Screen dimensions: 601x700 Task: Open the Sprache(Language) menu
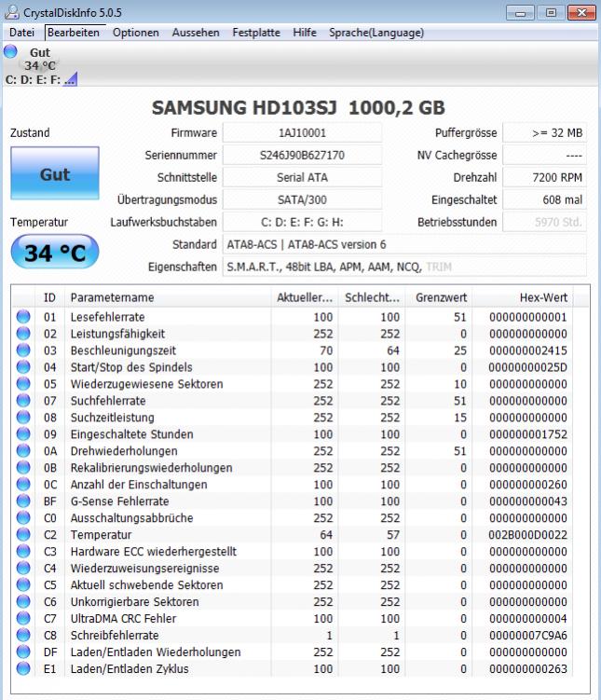pyautogui.click(x=376, y=33)
